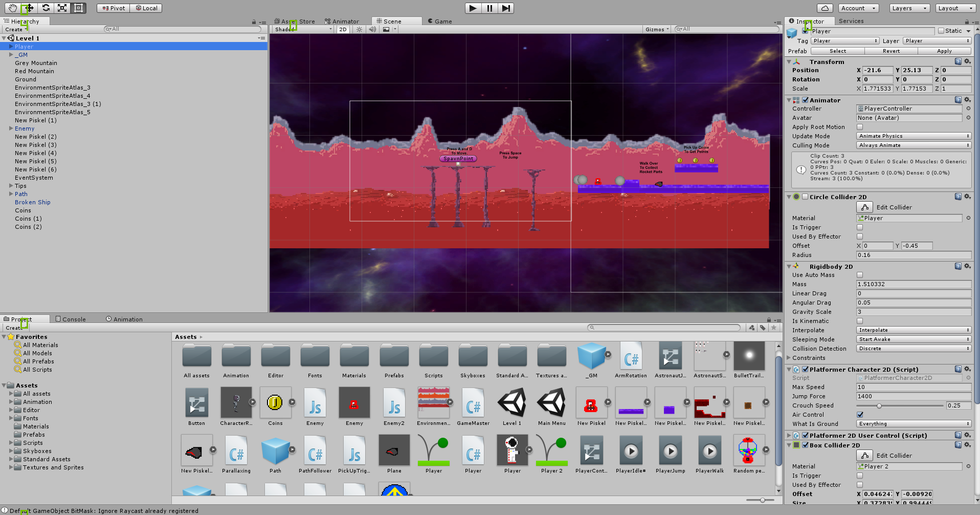
Task: Click the Pause button
Action: tap(489, 8)
